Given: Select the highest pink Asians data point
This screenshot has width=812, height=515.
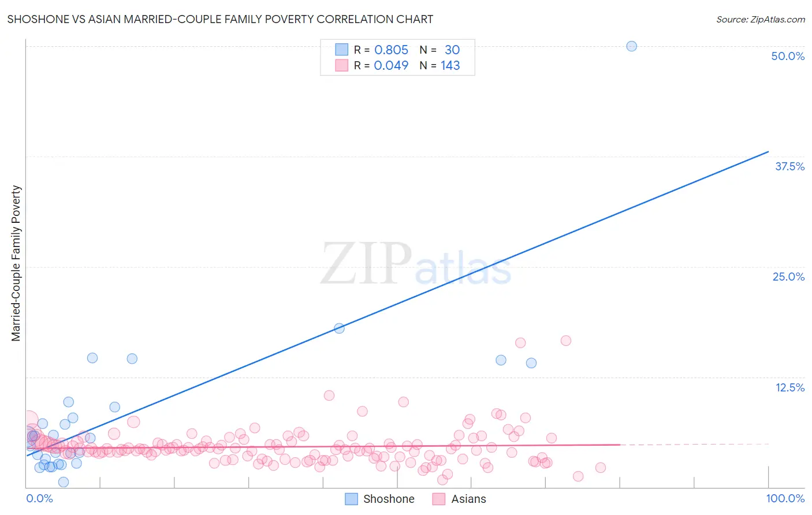Looking at the screenshot, I should (566, 341).
